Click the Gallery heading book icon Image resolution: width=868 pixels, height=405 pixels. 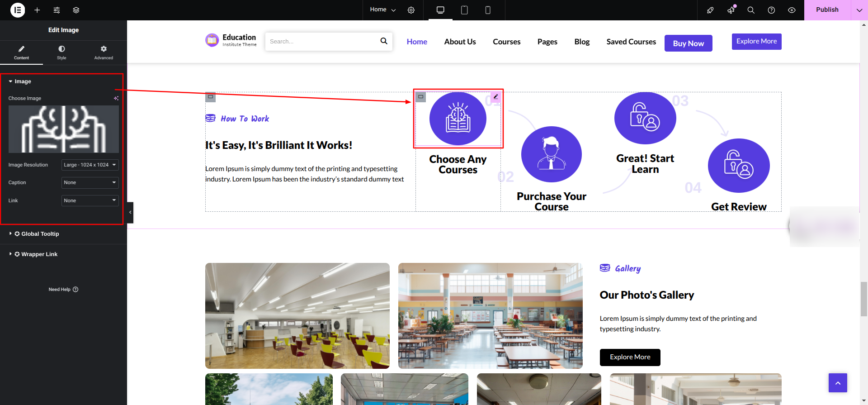coord(605,268)
